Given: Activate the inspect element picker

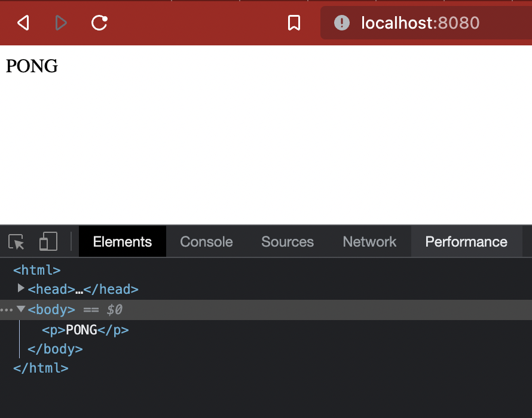Looking at the screenshot, I should (17, 242).
